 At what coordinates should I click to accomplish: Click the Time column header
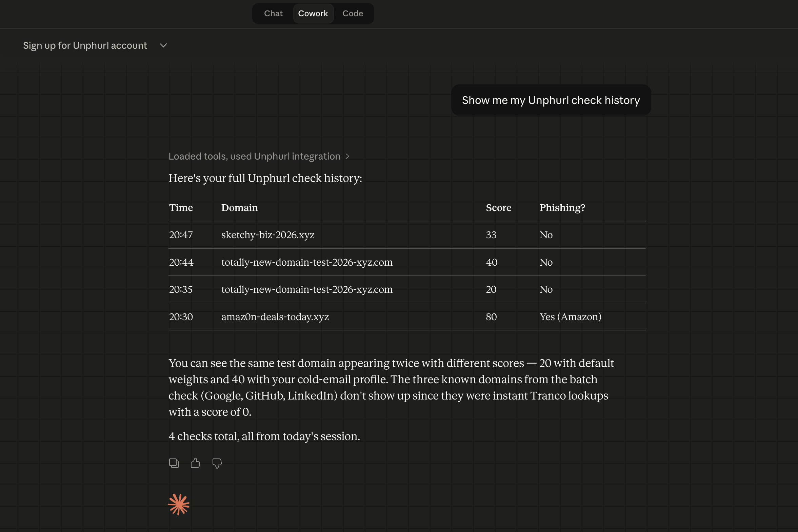point(181,208)
